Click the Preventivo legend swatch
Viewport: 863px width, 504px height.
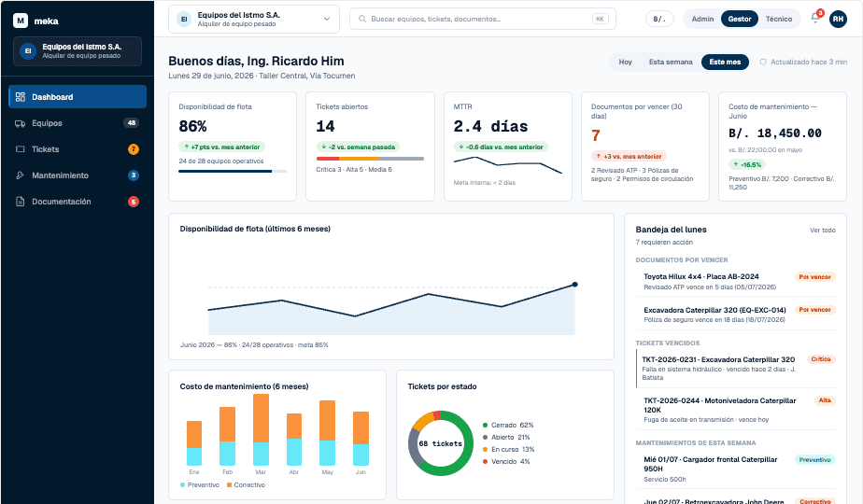click(x=182, y=484)
